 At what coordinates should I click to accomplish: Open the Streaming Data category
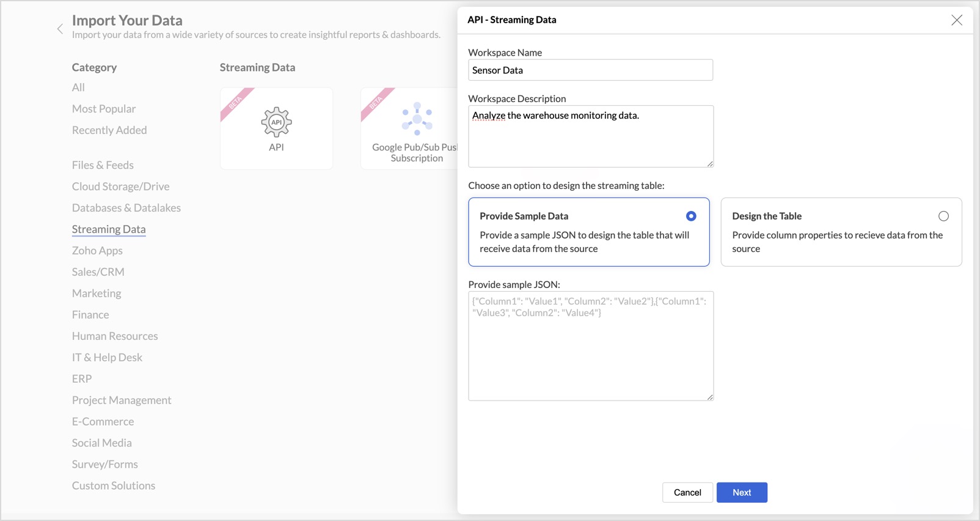click(109, 229)
